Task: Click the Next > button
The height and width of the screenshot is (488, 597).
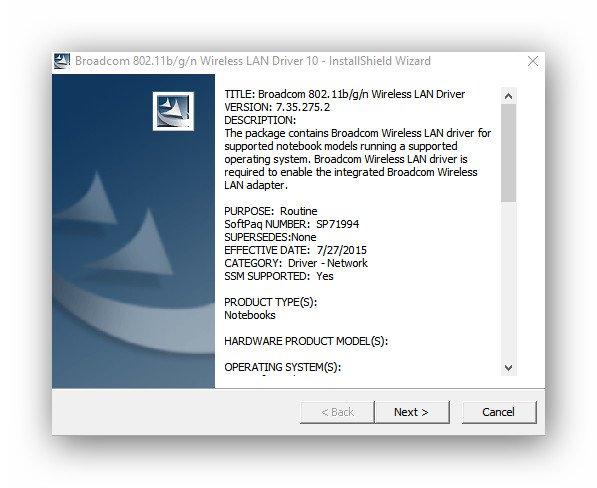Action: pyautogui.click(x=412, y=412)
